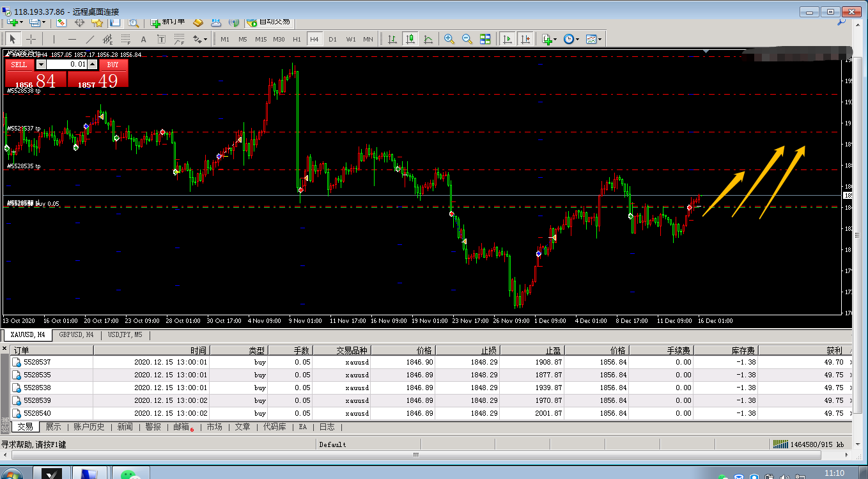The width and height of the screenshot is (868, 479).
Task: Select the M15 timeframe
Action: [x=261, y=39]
